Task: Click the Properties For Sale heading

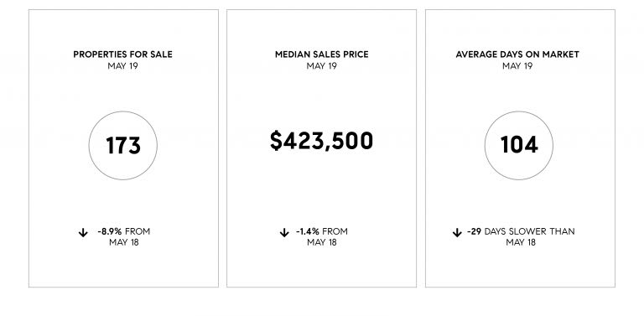Action: 122,54
